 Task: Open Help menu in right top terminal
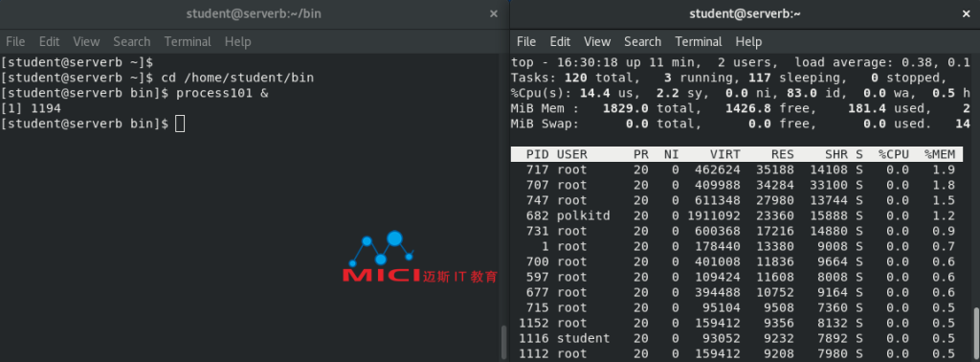click(x=748, y=42)
